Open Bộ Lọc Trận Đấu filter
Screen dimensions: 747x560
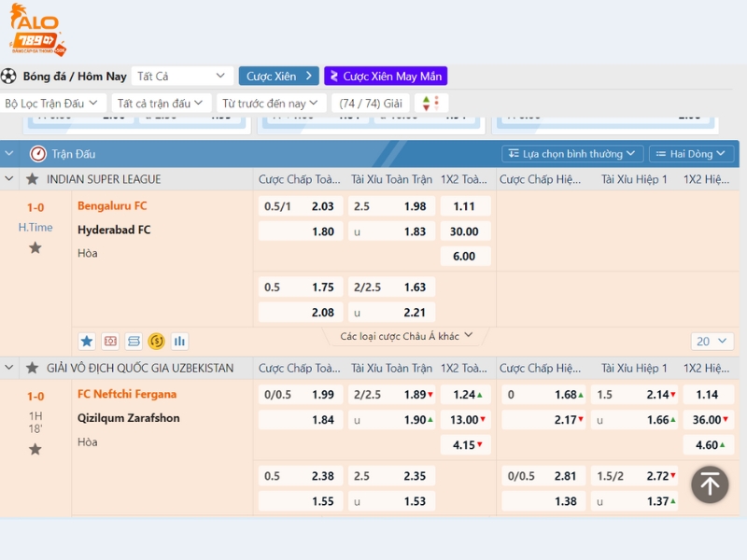(51, 104)
